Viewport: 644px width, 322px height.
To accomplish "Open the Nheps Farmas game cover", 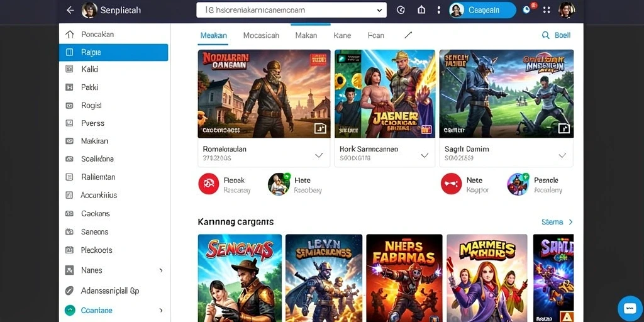I will (404, 278).
